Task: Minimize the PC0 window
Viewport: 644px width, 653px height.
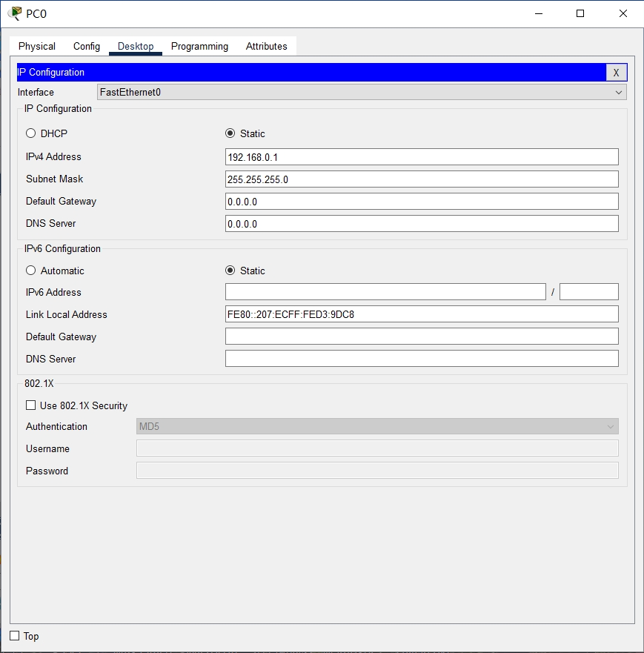Action: (x=539, y=14)
